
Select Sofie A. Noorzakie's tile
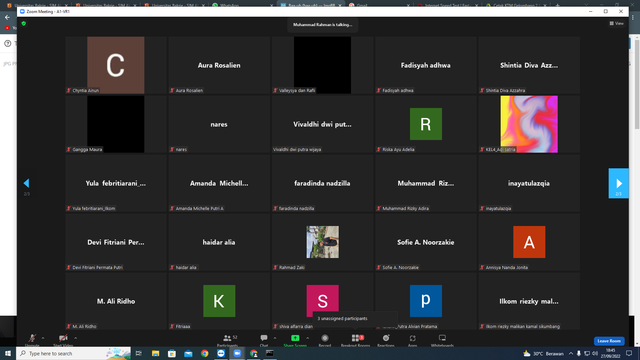(x=426, y=242)
